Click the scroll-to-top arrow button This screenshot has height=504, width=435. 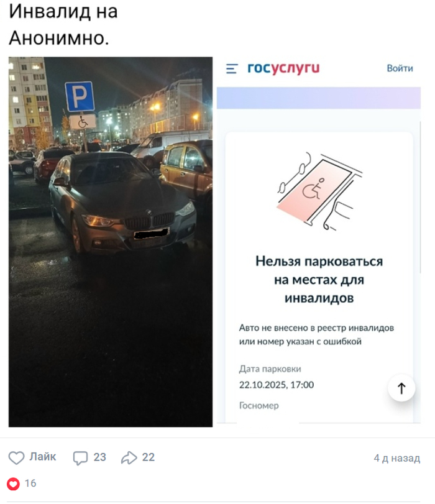click(x=401, y=388)
